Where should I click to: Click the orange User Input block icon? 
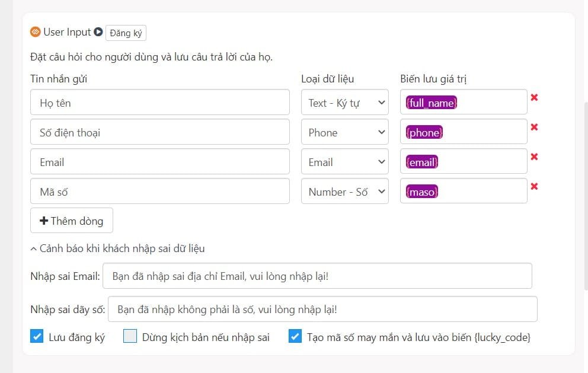[35, 32]
